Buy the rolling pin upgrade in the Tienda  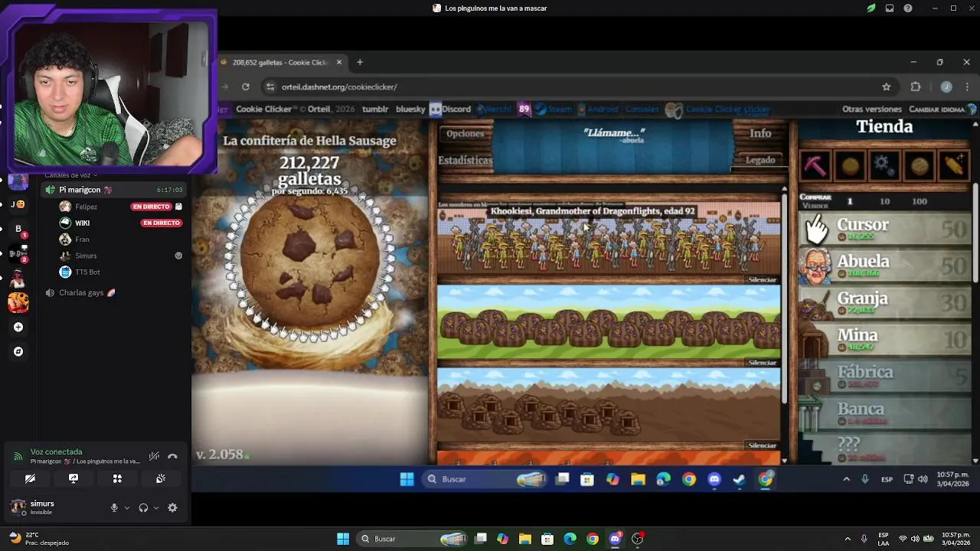point(954,165)
